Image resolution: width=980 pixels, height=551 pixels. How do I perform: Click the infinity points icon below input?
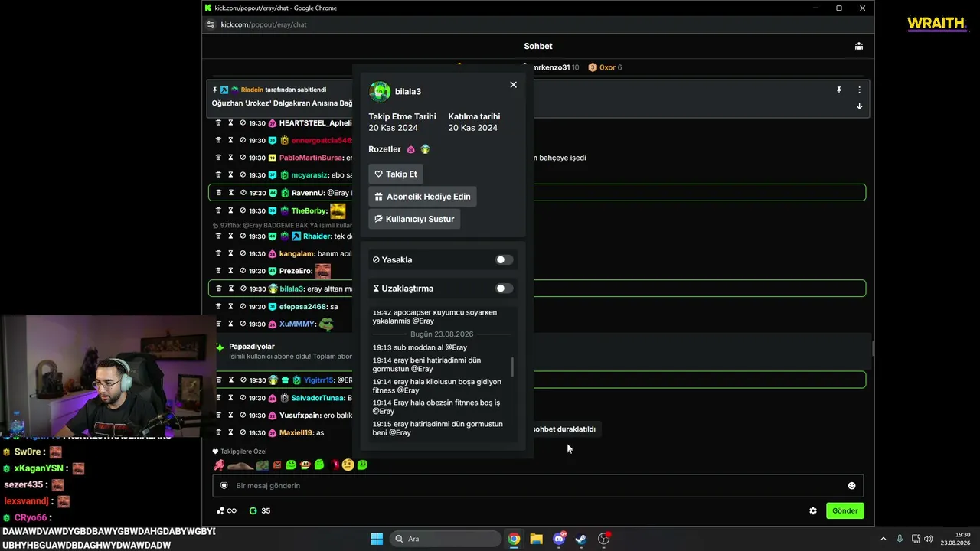pyautogui.click(x=227, y=510)
